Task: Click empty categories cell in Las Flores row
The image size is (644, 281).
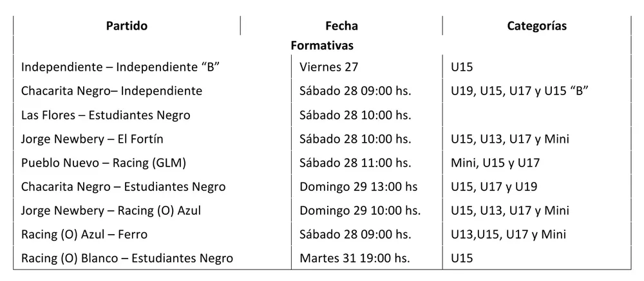Action: pyautogui.click(x=536, y=115)
